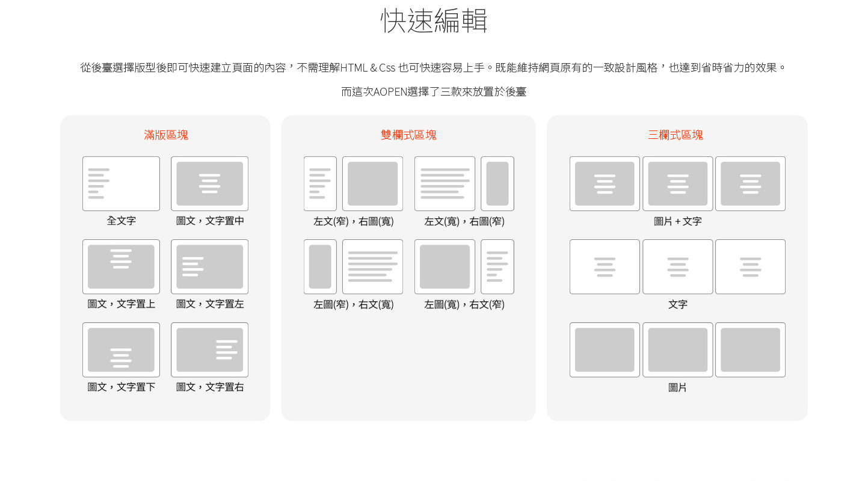Click the 圖文，文字置左 layout icon

click(209, 266)
